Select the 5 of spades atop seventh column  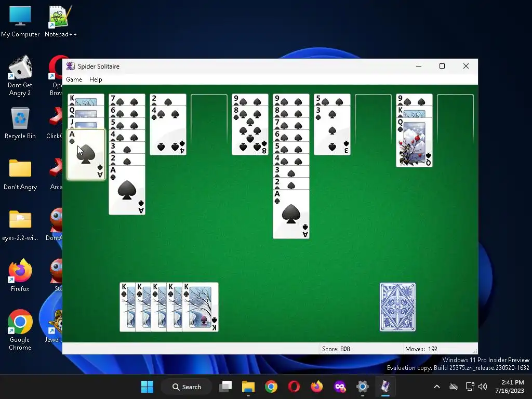point(332,100)
